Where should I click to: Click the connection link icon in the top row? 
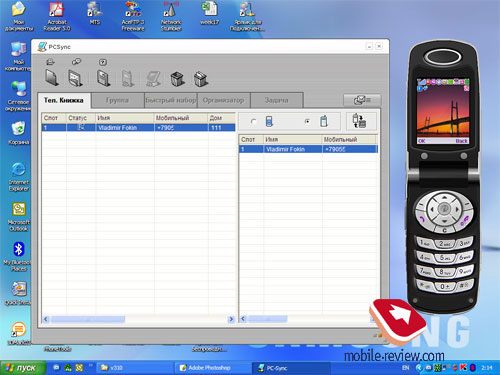[76, 62]
